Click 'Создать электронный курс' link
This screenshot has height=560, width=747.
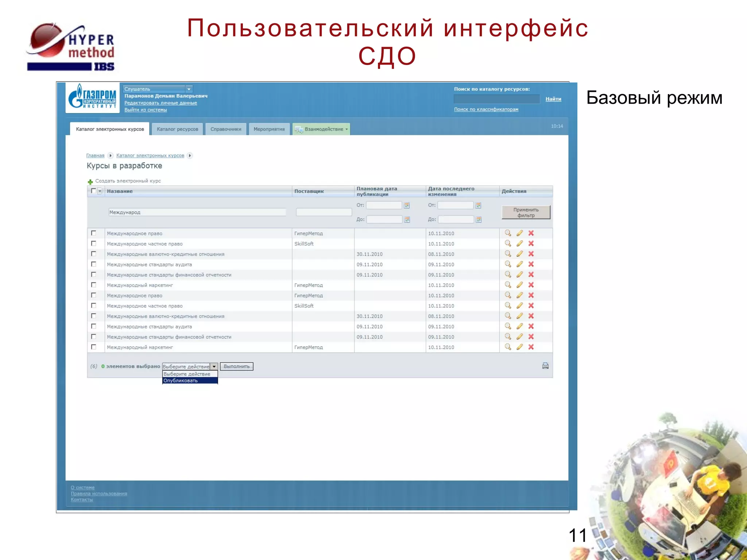[128, 181]
